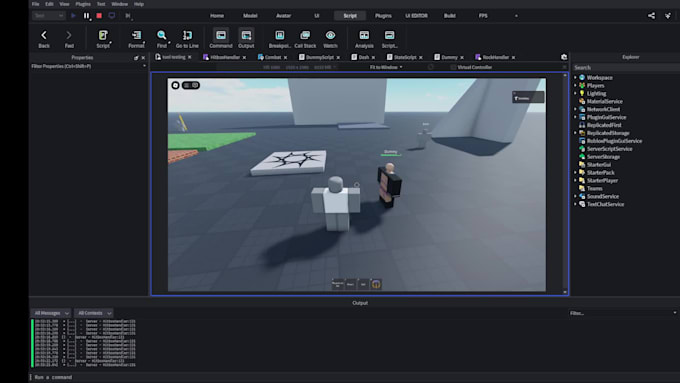680x383 pixels.
Task: Select the Combat script tab
Action: pos(273,57)
